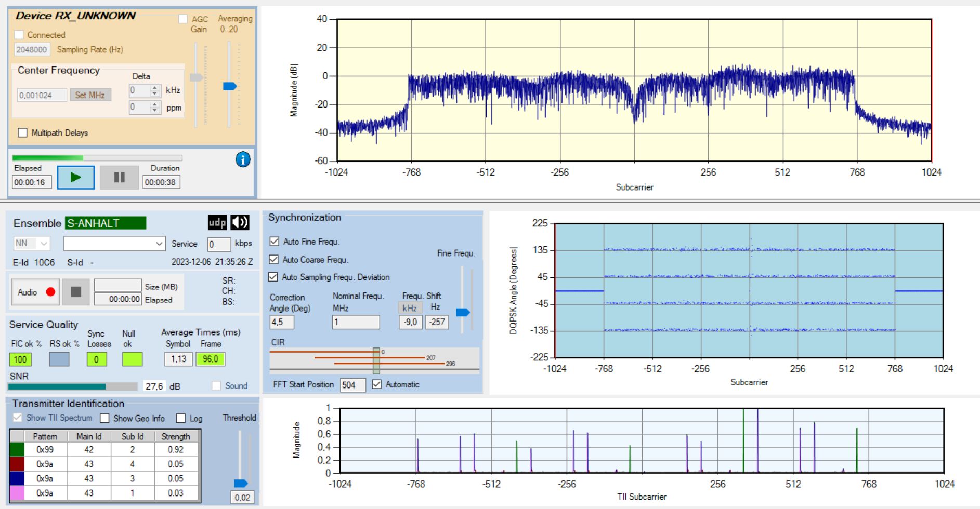Click the blue info icon

tap(243, 159)
